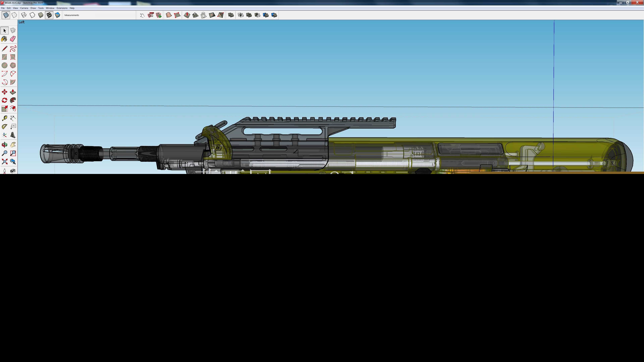Image resolution: width=644 pixels, height=362 pixels.
Task: Select the Text label tool
Action: tap(13, 127)
